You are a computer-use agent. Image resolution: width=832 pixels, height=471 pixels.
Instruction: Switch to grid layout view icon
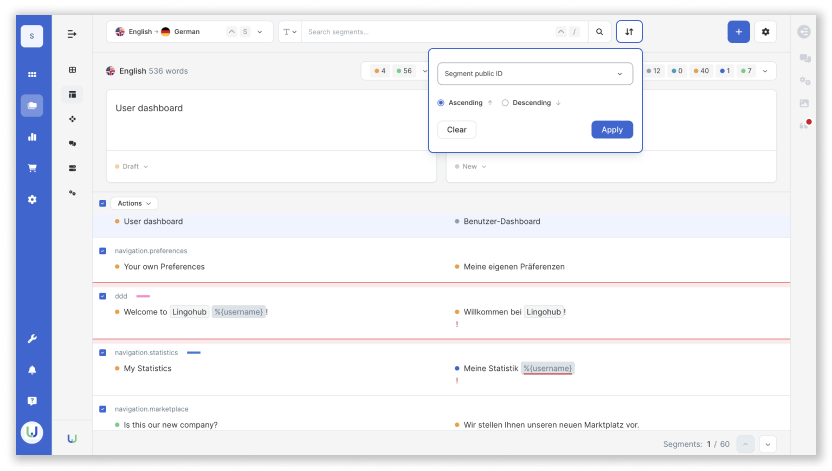click(72, 70)
